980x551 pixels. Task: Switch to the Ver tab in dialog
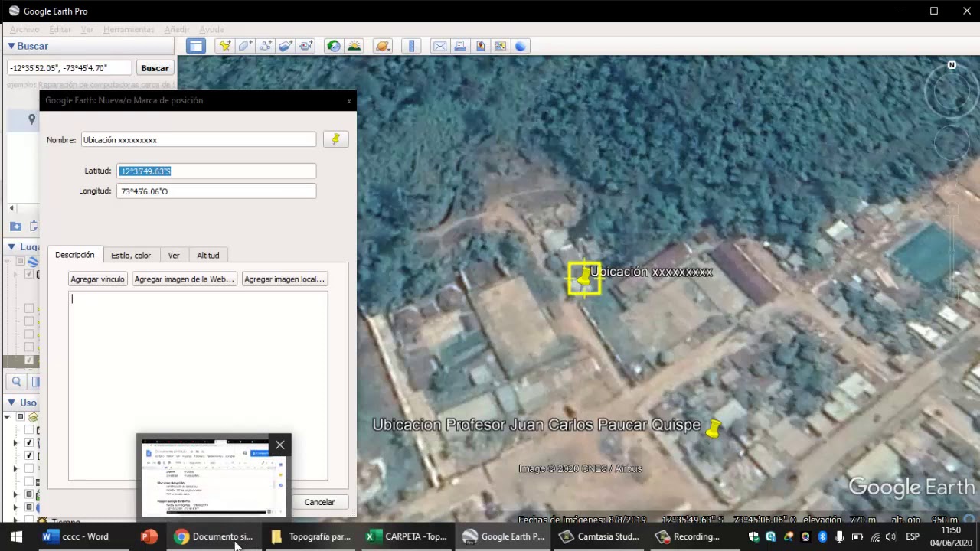click(x=174, y=256)
